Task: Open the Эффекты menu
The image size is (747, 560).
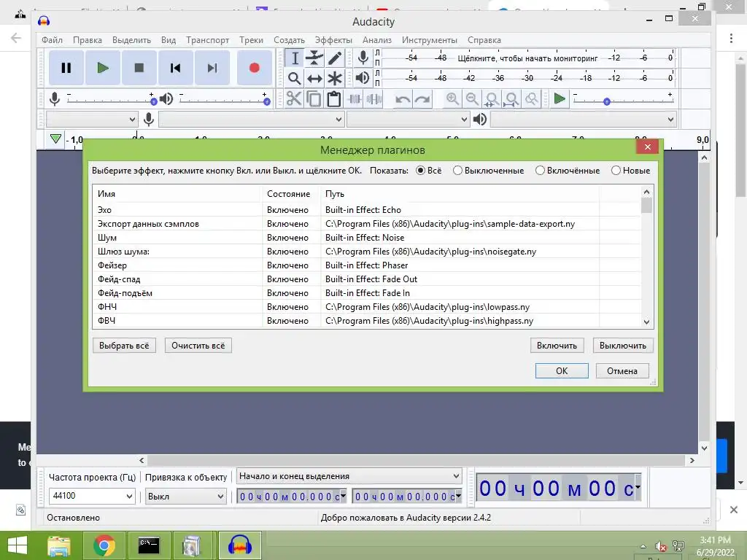Action: click(333, 40)
